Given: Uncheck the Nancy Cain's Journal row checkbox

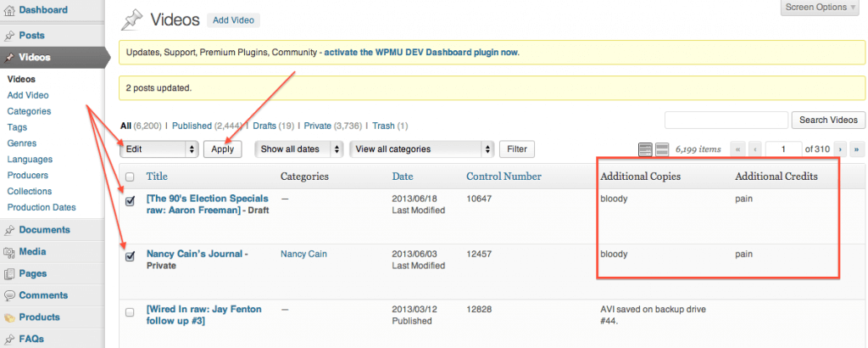Looking at the screenshot, I should (x=130, y=255).
